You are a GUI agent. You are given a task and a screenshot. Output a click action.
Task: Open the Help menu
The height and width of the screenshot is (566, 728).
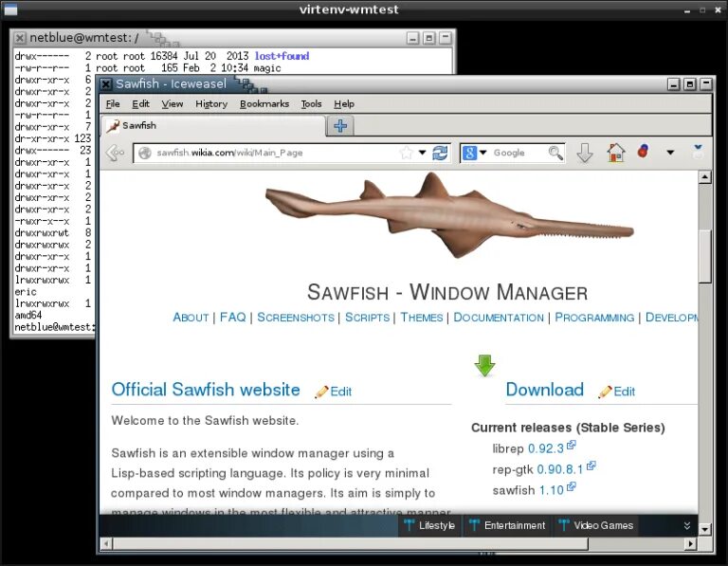344,104
